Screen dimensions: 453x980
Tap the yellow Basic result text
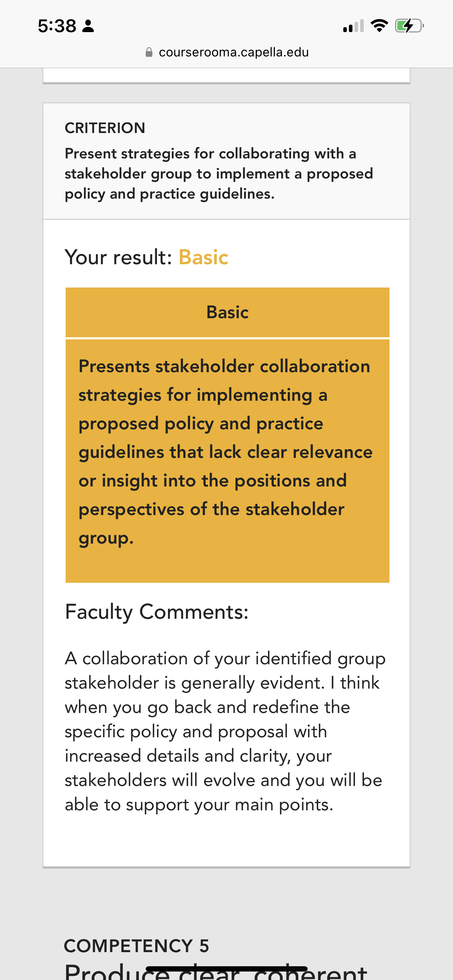[204, 257]
